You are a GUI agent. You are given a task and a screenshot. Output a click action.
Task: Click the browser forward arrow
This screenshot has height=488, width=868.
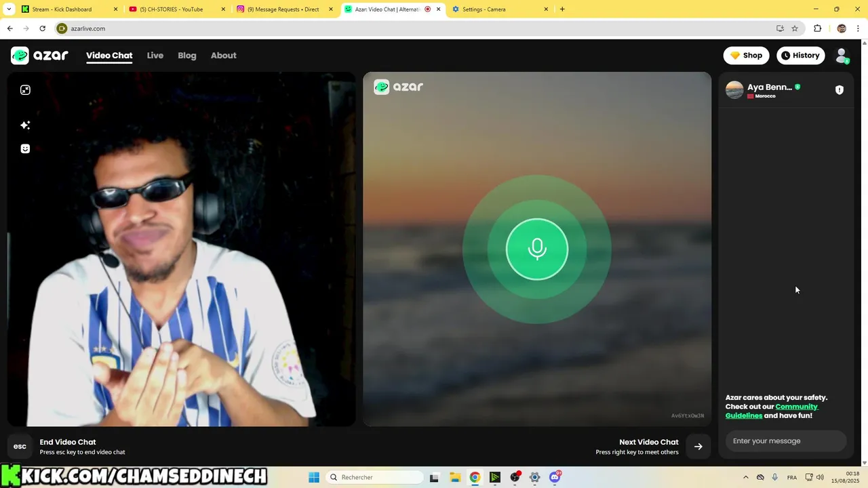(x=26, y=28)
